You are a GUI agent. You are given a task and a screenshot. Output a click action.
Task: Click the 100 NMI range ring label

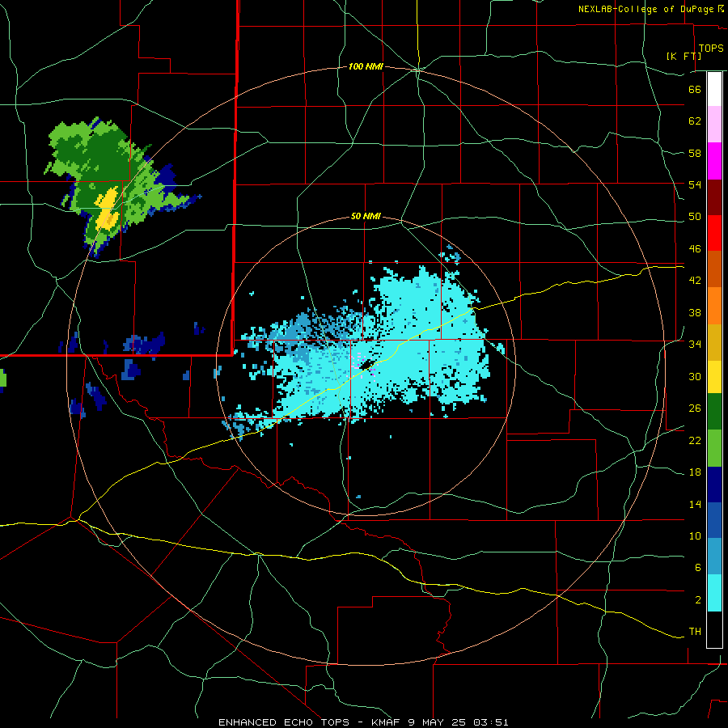click(366, 67)
